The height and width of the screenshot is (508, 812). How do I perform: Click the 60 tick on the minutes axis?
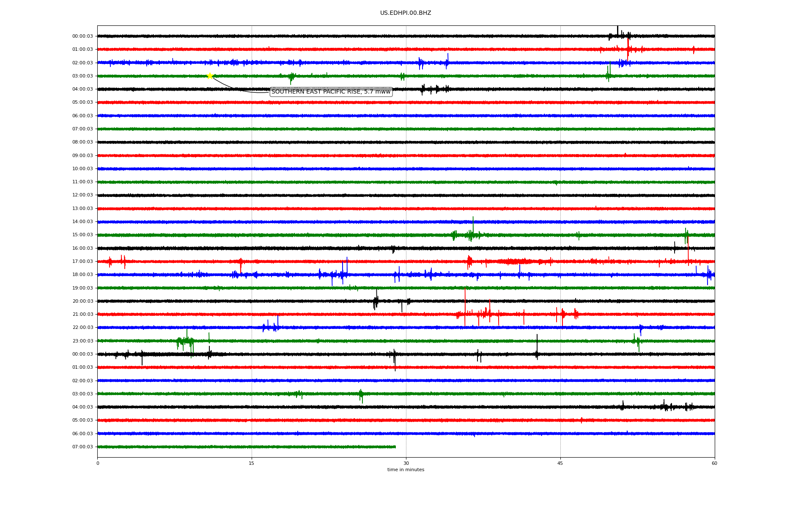714,464
